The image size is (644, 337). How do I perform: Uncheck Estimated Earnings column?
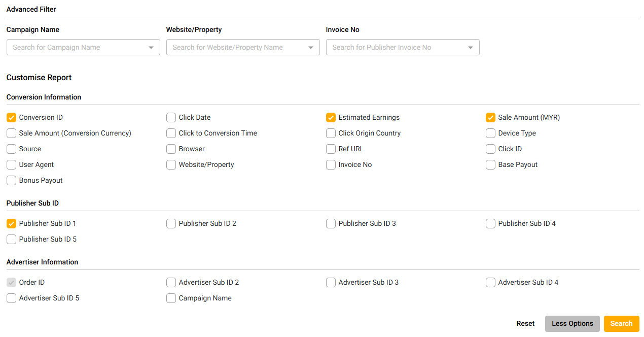(x=331, y=118)
